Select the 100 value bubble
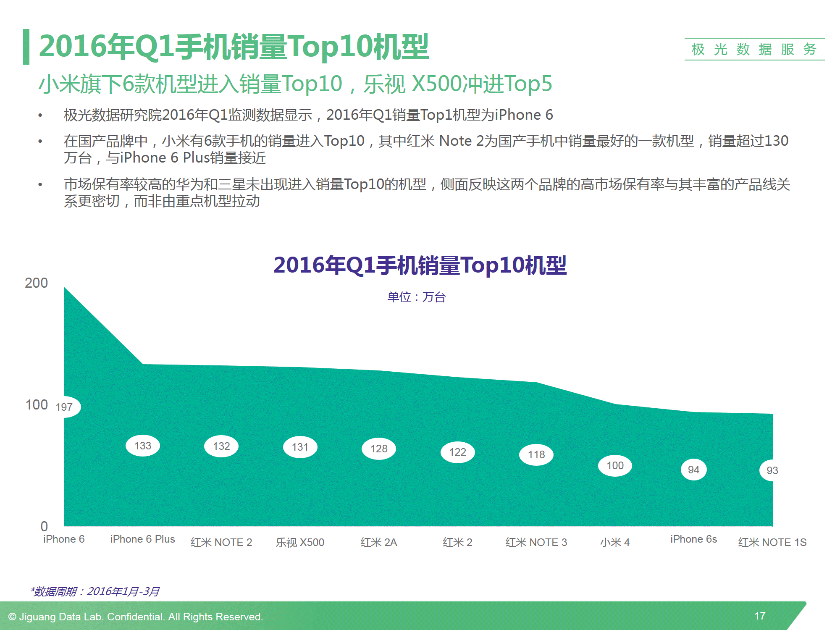840x630 pixels. tap(615, 465)
